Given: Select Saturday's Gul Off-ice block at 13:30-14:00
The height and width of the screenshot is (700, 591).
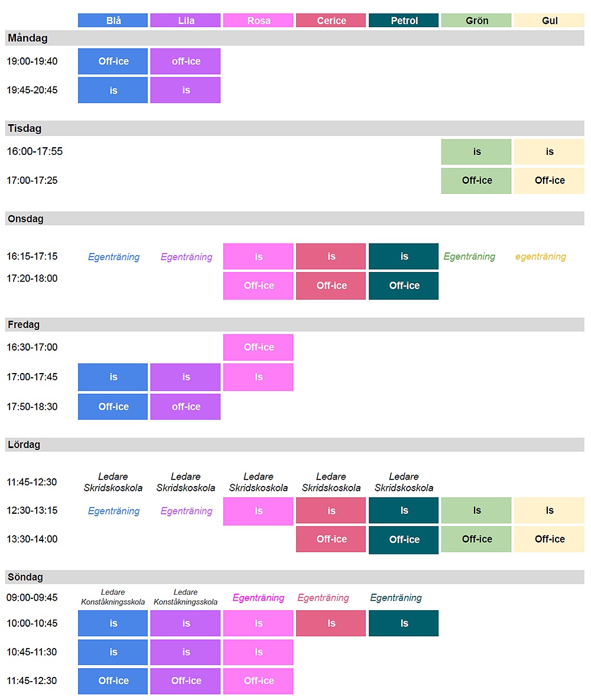Looking at the screenshot, I should pyautogui.click(x=549, y=539).
